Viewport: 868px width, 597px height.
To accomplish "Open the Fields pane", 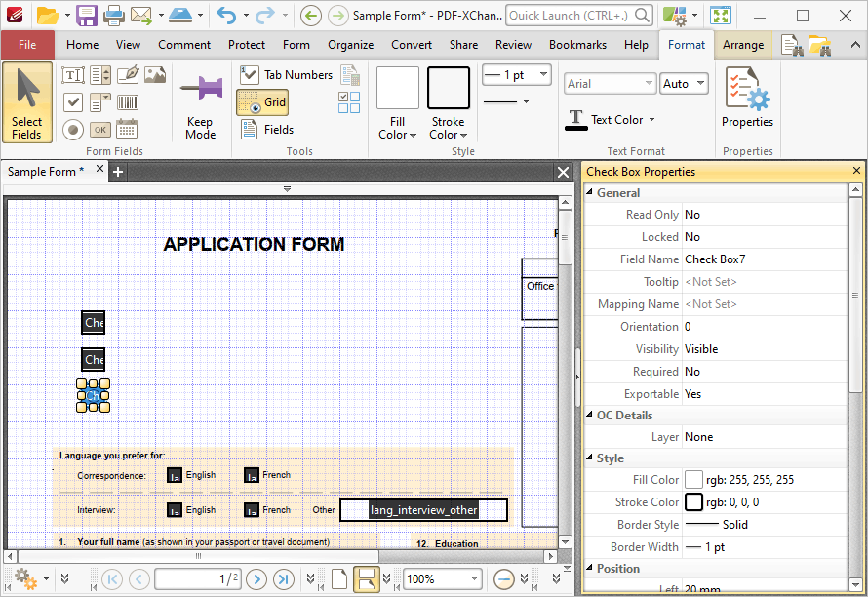I will 267,130.
